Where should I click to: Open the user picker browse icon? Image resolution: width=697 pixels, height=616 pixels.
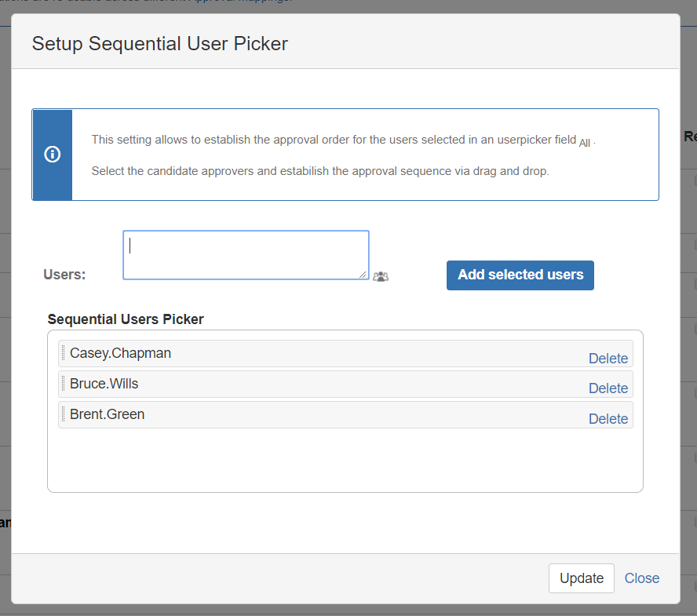tap(381, 276)
